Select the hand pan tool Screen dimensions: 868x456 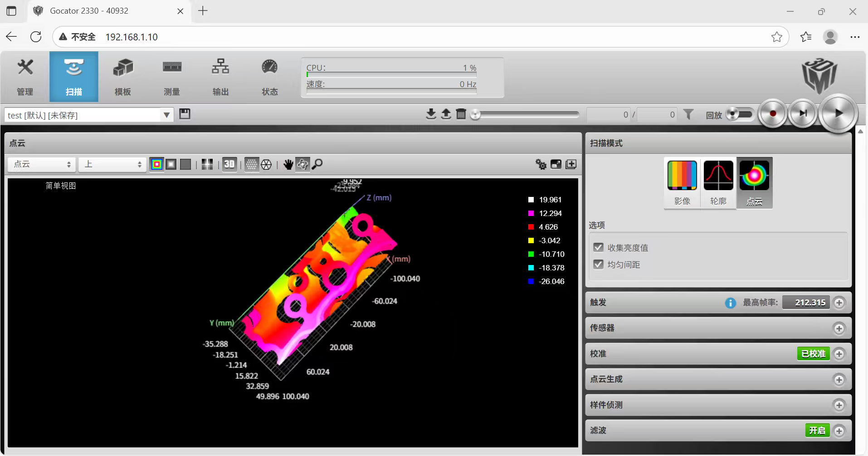(x=288, y=164)
